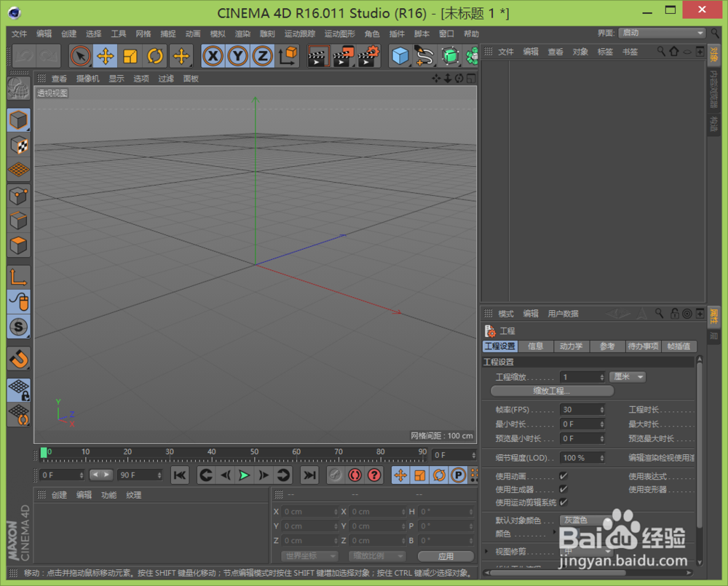This screenshot has height=586, width=728.
Task: Switch to Workplane mode orange grid icon
Action: 19,170
